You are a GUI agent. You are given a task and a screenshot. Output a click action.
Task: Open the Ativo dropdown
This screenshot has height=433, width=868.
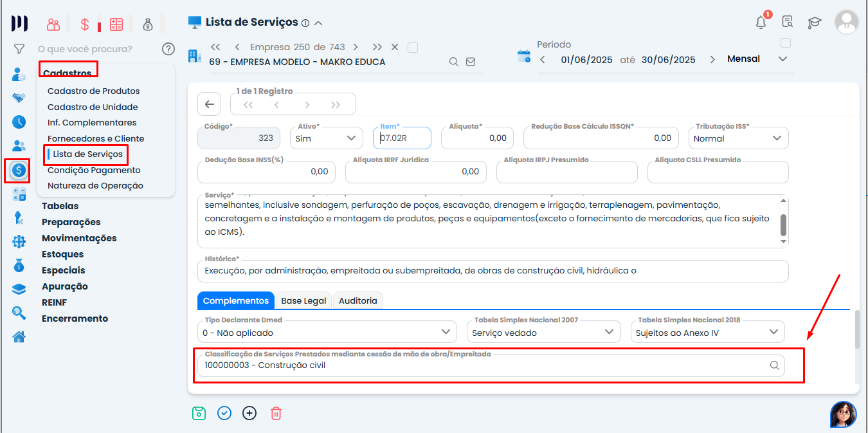point(326,138)
